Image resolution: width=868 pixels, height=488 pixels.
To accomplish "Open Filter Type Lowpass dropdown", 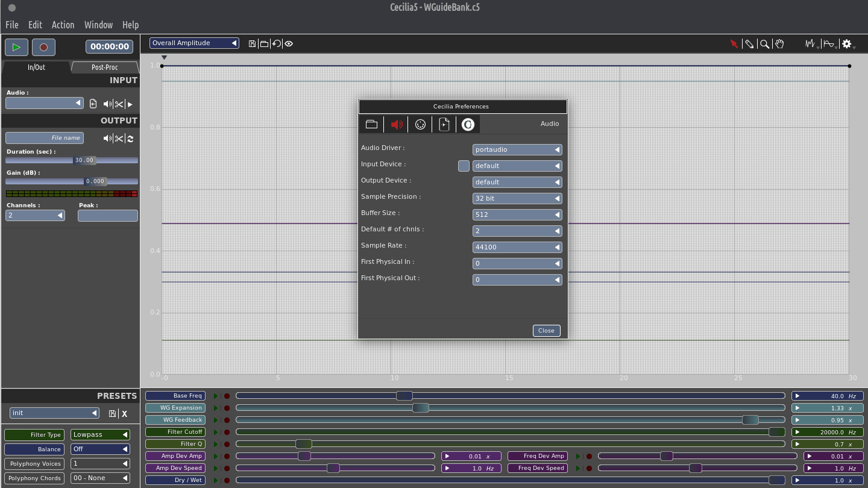I will click(100, 434).
